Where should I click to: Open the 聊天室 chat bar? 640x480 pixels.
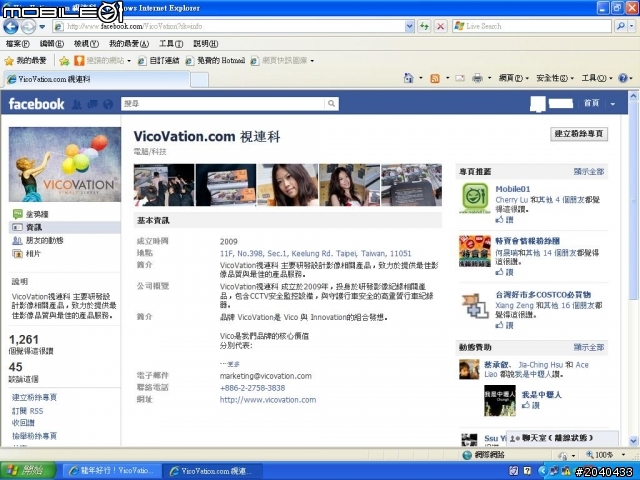pyautogui.click(x=562, y=438)
